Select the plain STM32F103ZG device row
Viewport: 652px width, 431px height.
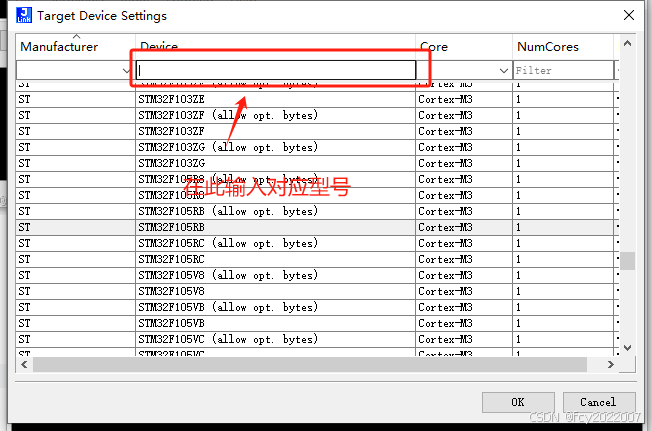click(315, 163)
